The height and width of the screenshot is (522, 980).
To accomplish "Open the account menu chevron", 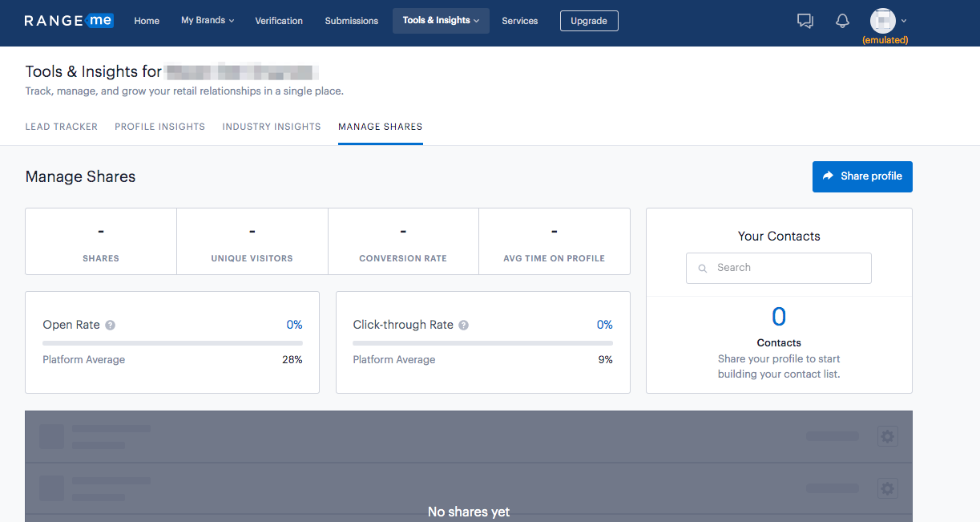I will [x=904, y=21].
